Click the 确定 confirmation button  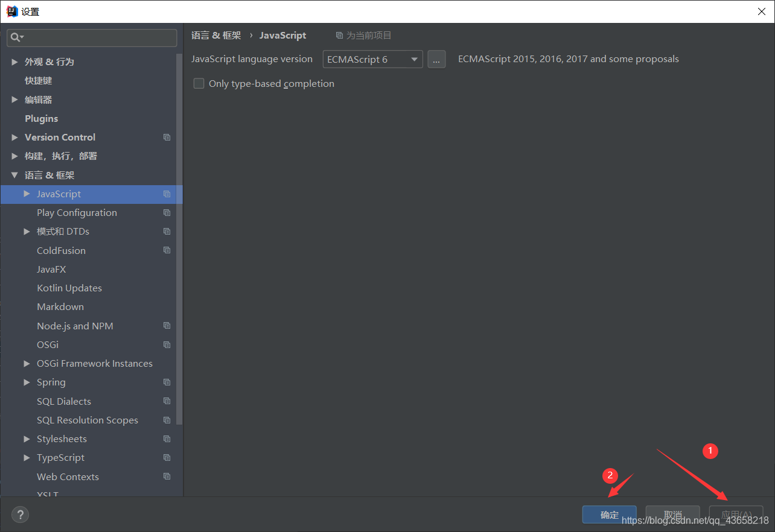(609, 515)
